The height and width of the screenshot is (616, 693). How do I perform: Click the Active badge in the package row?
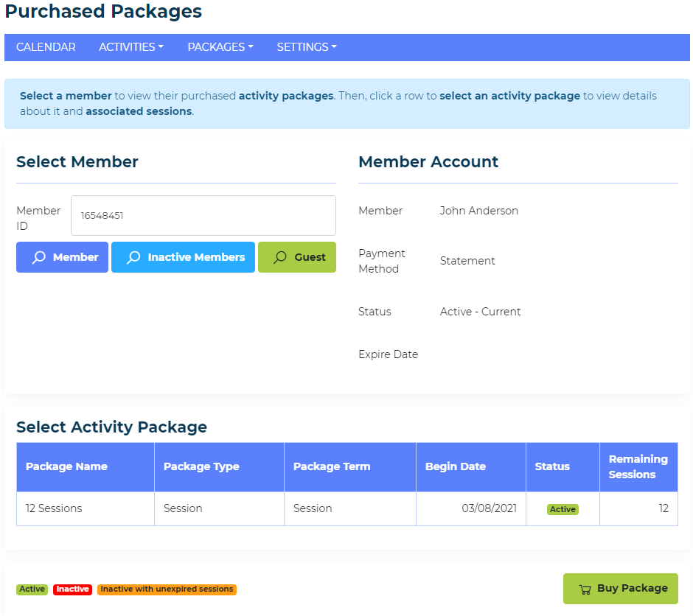pyautogui.click(x=563, y=509)
